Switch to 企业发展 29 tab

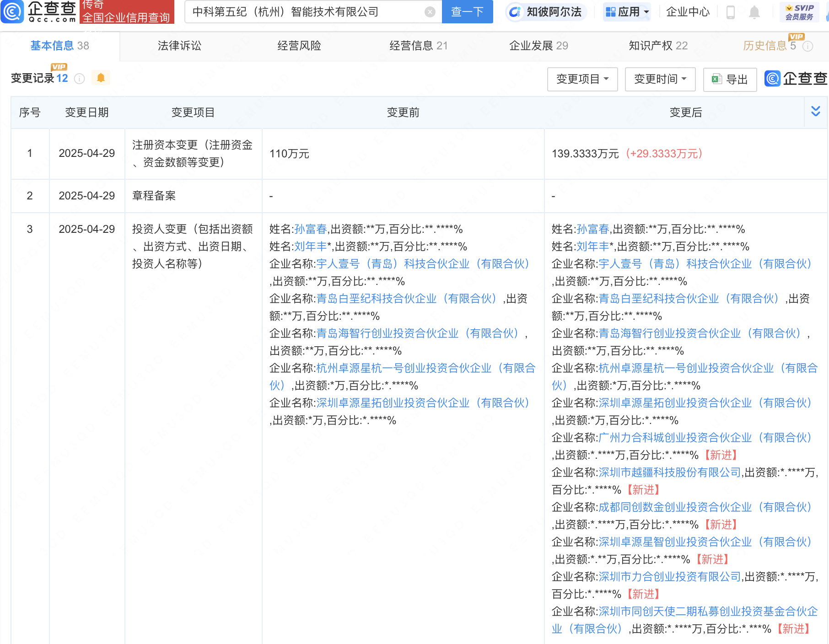(538, 46)
